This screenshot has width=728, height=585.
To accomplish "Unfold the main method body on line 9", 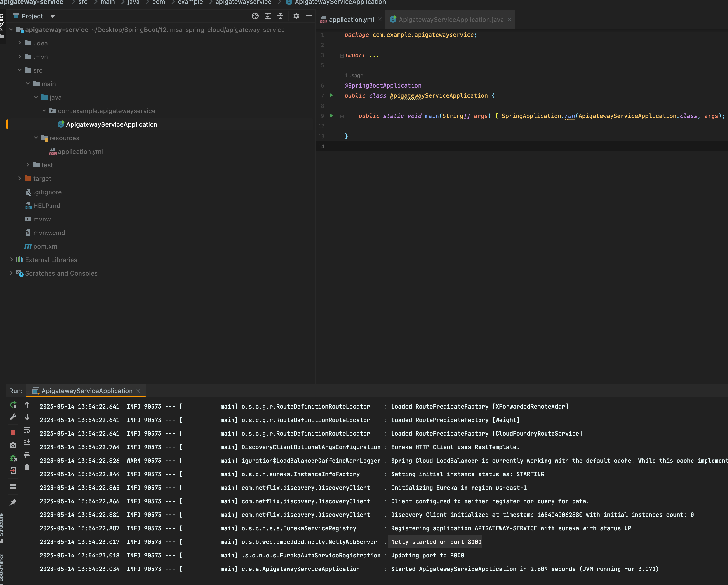I will coord(342,116).
